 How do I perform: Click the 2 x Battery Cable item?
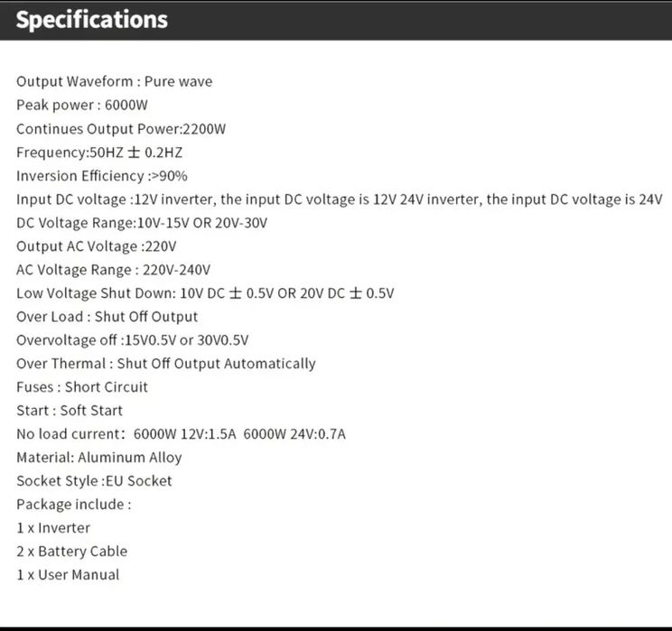(71, 552)
